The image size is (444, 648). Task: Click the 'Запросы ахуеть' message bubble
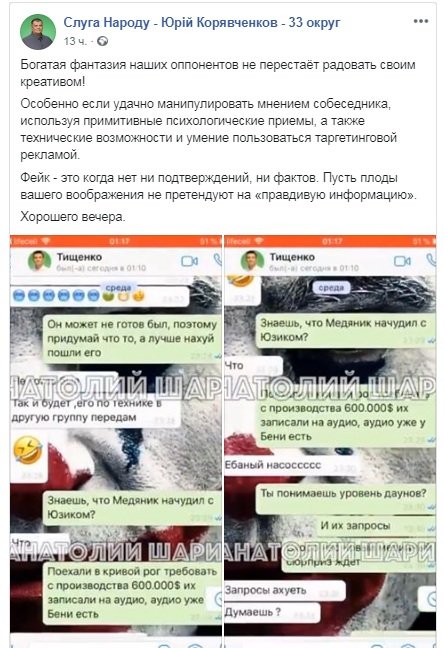[x=284, y=590]
